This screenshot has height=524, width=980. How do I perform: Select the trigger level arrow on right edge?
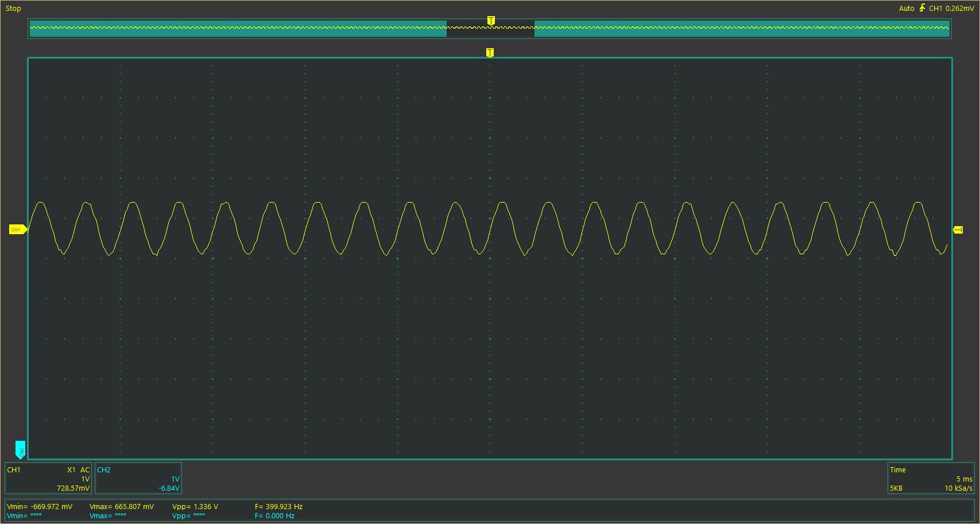958,230
